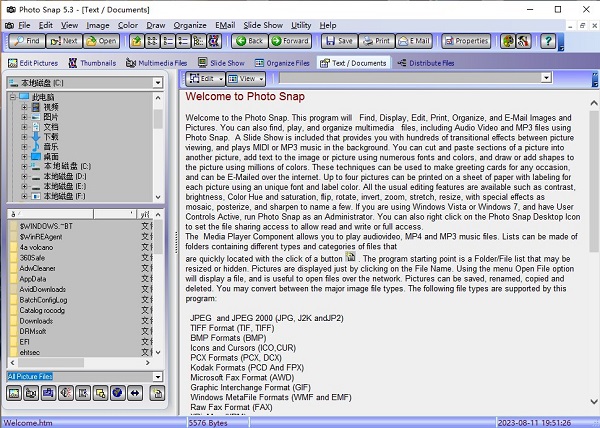The image size is (600, 428).
Task: Go Back with the Back button
Action: [249, 41]
